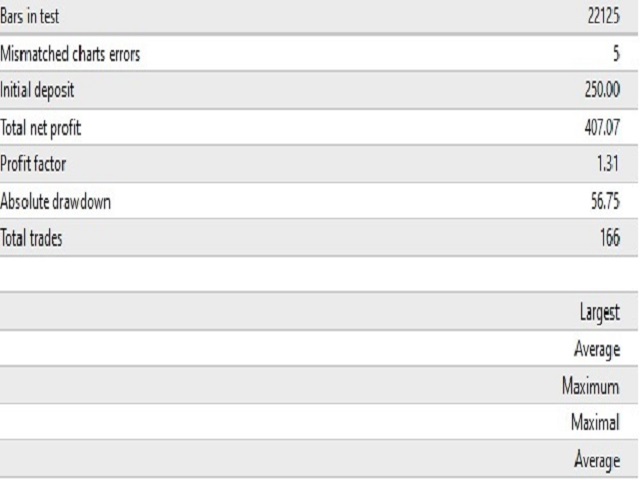Click the Absolute drawdown label
This screenshot has height=480, width=640.
[x=56, y=202]
